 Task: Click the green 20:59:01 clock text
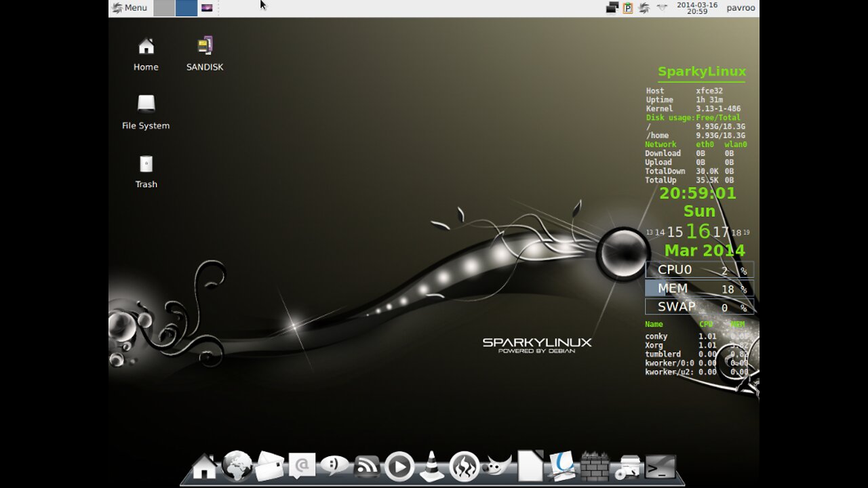(x=698, y=193)
